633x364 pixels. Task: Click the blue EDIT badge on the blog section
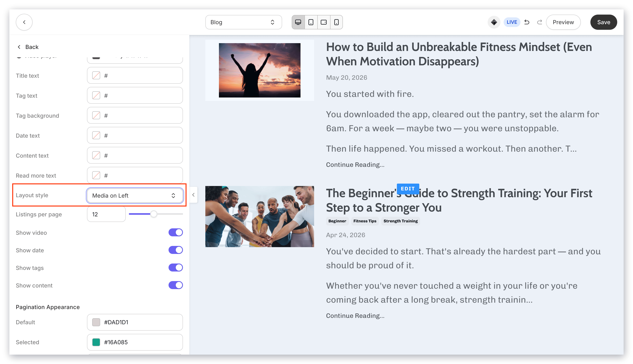pos(408,189)
